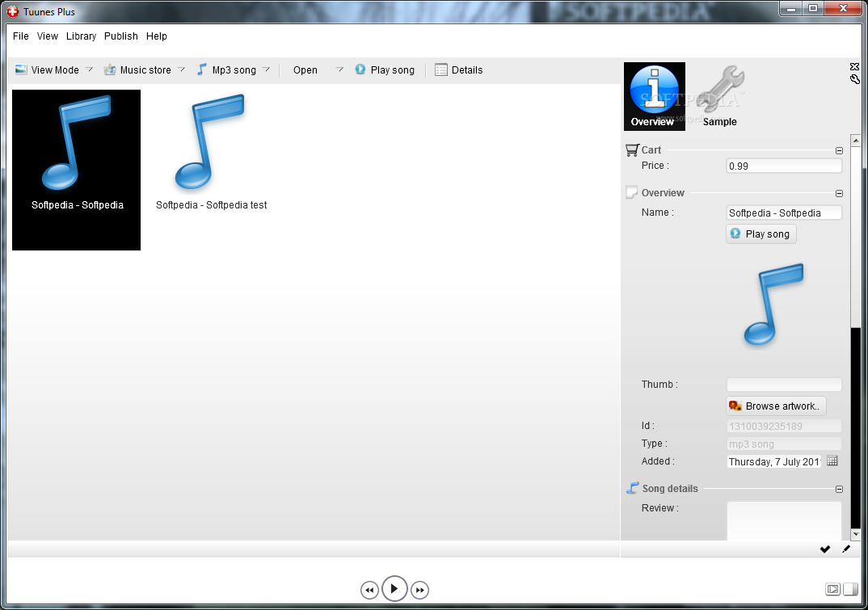Image resolution: width=868 pixels, height=610 pixels.
Task: Click the shopping Cart icon
Action: click(632, 150)
